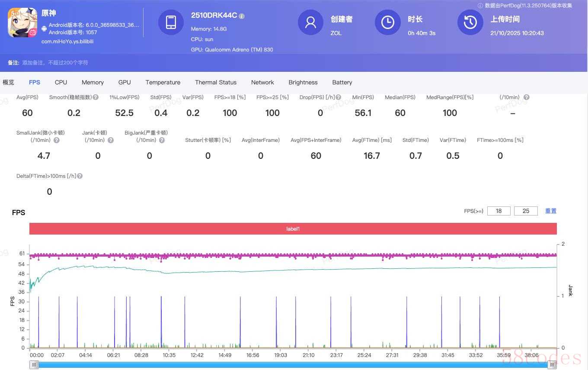Focus the FPS threshold field showing 25
The height and width of the screenshot is (370, 588).
[526, 211]
